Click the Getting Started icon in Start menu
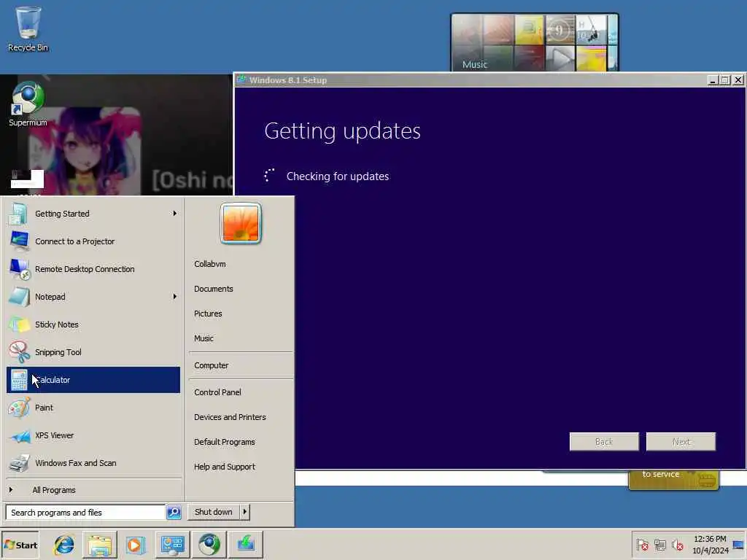 (18, 214)
